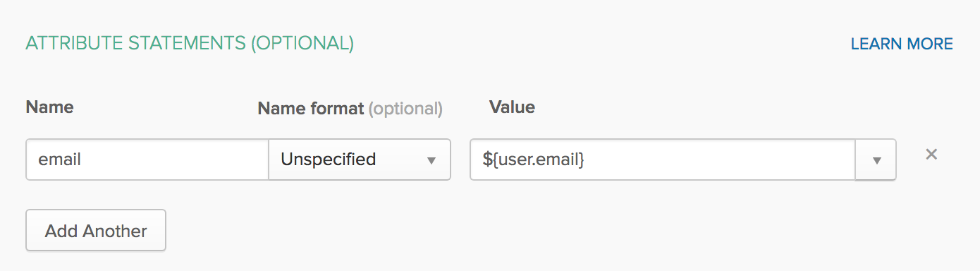980x271 pixels.
Task: Click the Add Another button
Action: click(96, 230)
